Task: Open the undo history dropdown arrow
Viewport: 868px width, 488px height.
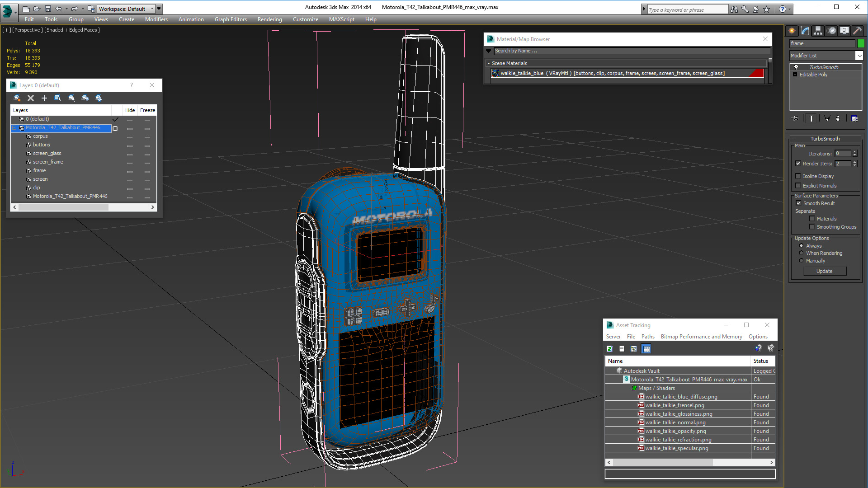Action: point(66,9)
